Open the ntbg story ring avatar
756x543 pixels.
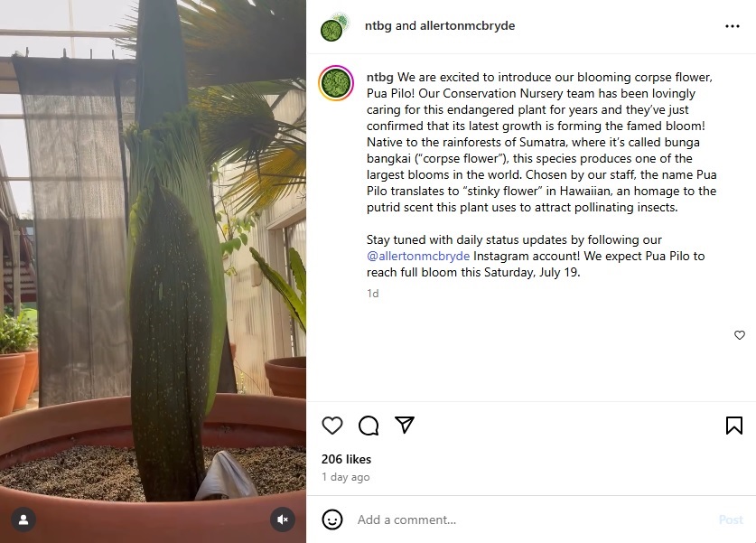[336, 83]
